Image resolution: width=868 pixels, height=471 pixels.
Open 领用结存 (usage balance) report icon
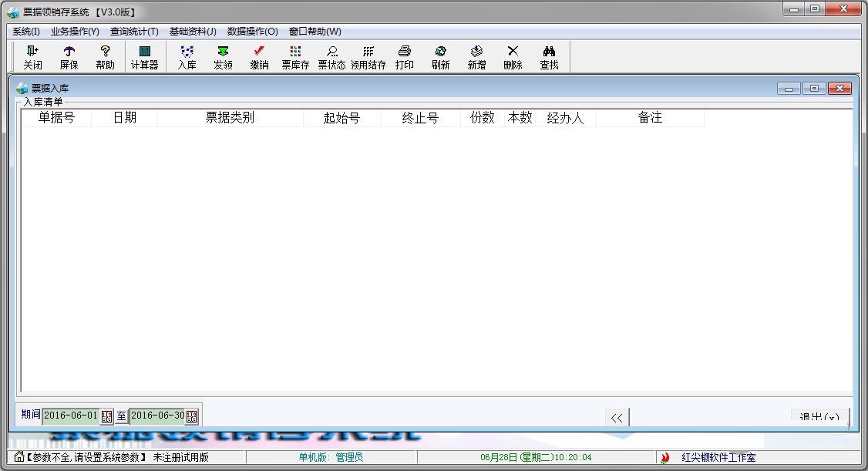pyautogui.click(x=368, y=56)
